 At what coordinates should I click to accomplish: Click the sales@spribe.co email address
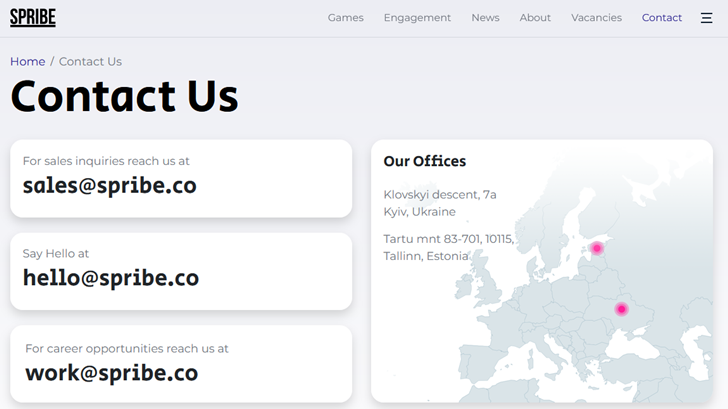click(x=110, y=185)
